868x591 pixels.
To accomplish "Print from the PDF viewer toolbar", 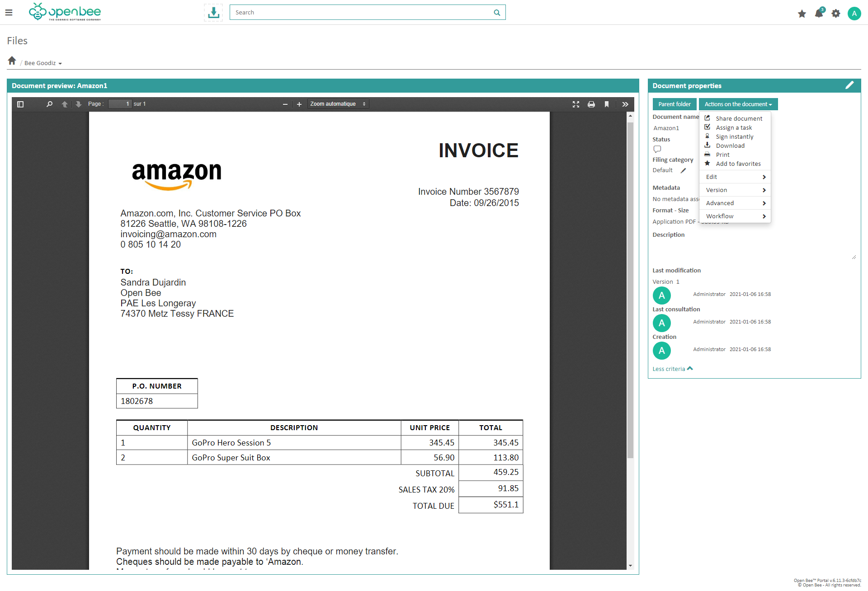I will pyautogui.click(x=591, y=104).
